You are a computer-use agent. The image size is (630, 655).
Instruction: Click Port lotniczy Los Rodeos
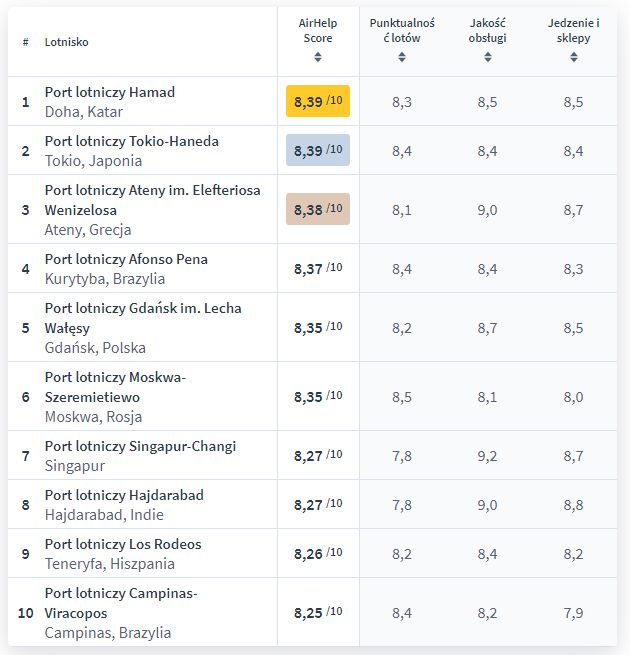[123, 544]
